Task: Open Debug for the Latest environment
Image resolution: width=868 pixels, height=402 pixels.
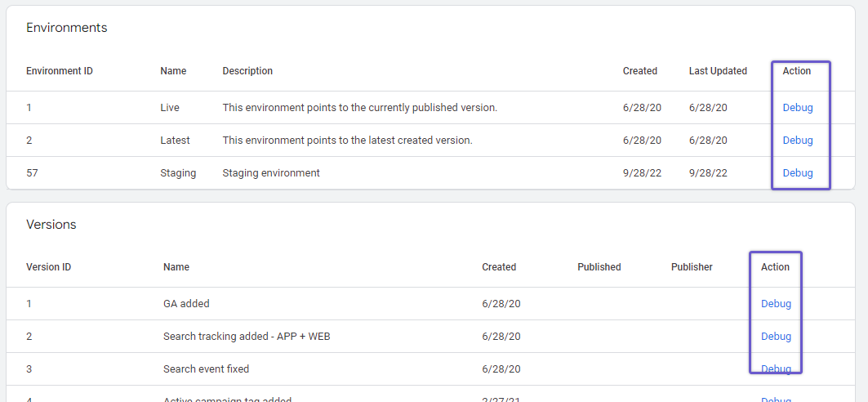Action: pos(797,140)
